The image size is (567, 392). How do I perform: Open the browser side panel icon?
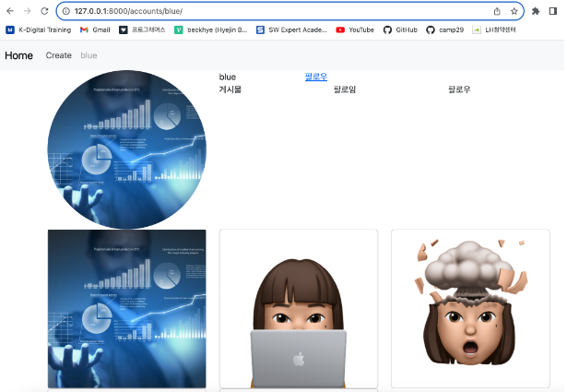pyautogui.click(x=553, y=11)
